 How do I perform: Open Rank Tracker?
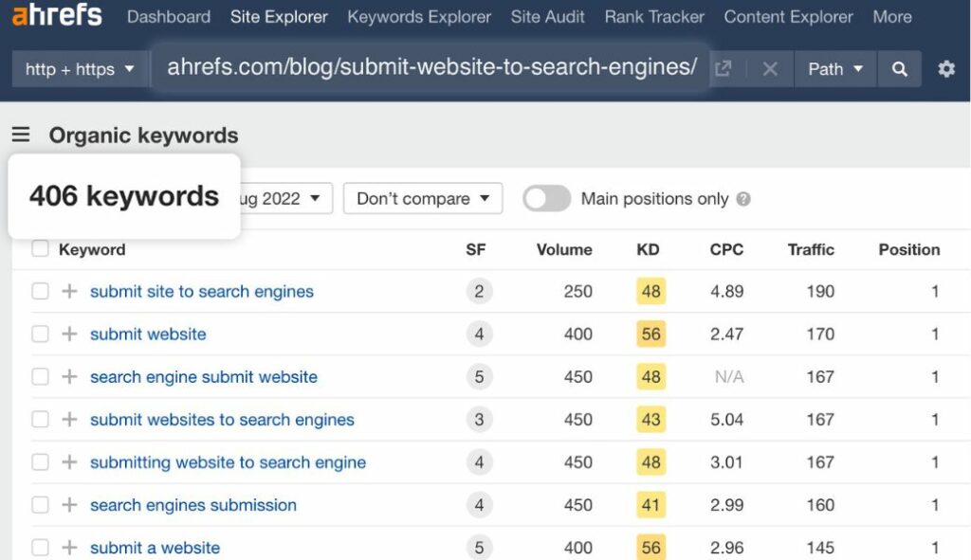click(654, 17)
